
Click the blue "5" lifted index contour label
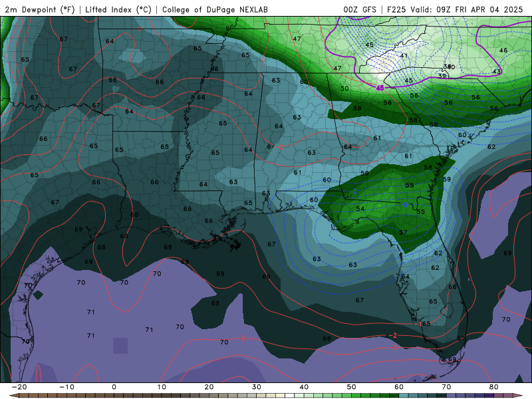point(405,205)
